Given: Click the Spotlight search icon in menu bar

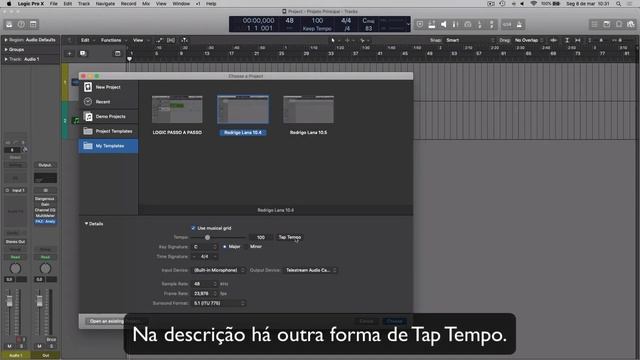Looking at the screenshot, I should tap(619, 4).
